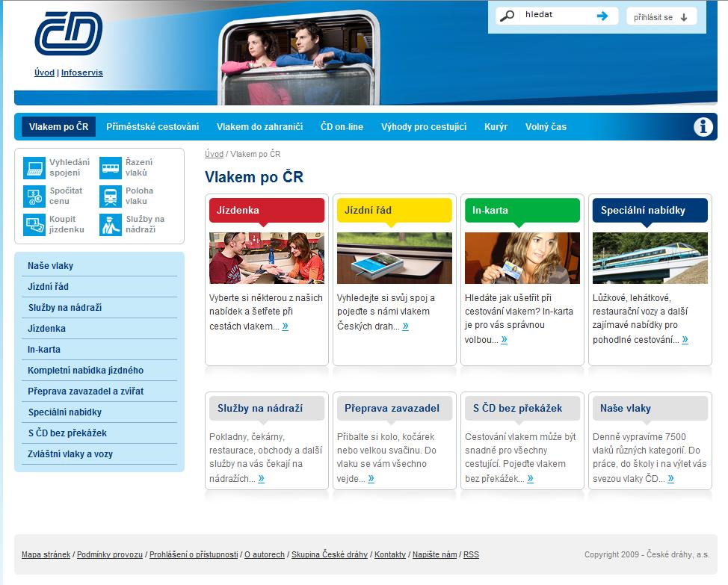Image resolution: width=728 pixels, height=585 pixels.
Task: Open Spočítat cenu calculator icon
Action: [x=34, y=196]
